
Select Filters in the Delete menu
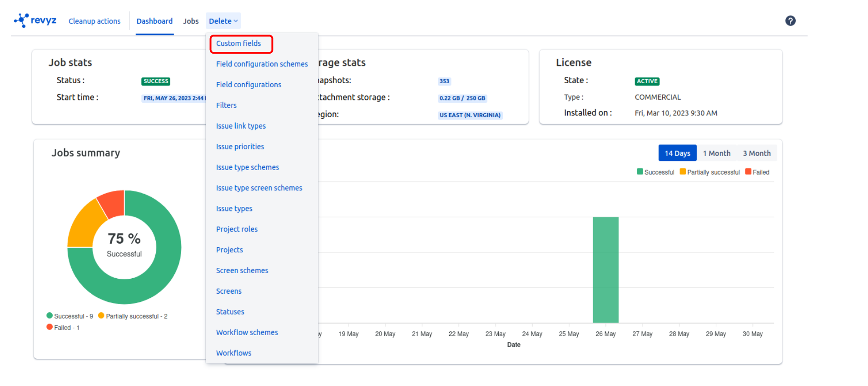pos(226,105)
